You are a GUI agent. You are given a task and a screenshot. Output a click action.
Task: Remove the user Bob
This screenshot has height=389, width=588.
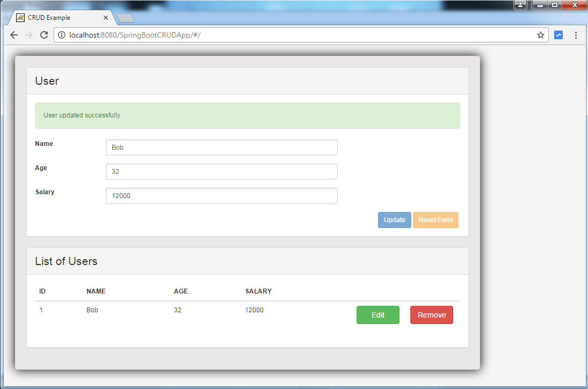(x=431, y=315)
